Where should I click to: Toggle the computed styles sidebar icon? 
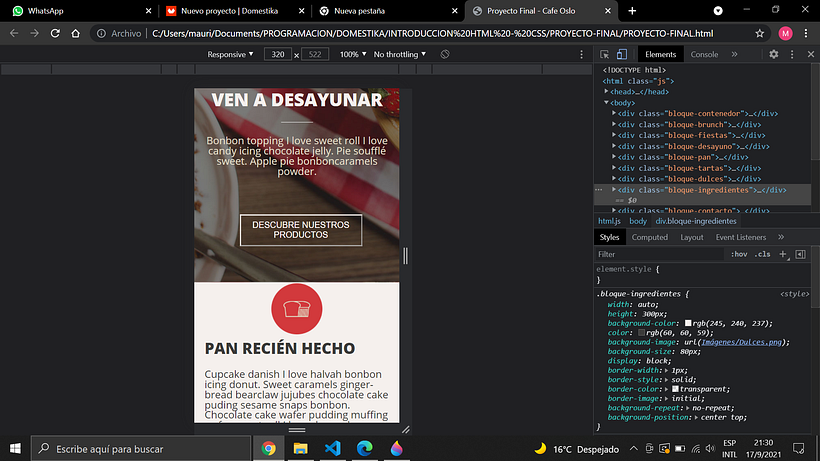800,255
